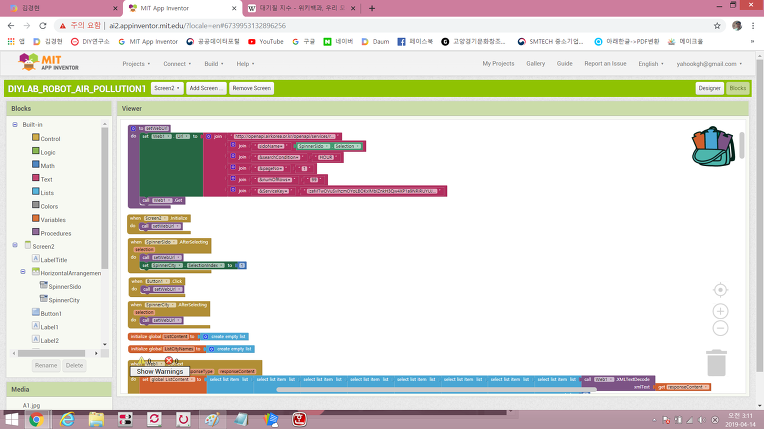Click the MIT App Inventor logo
The height and width of the screenshot is (429, 764).
48,62
